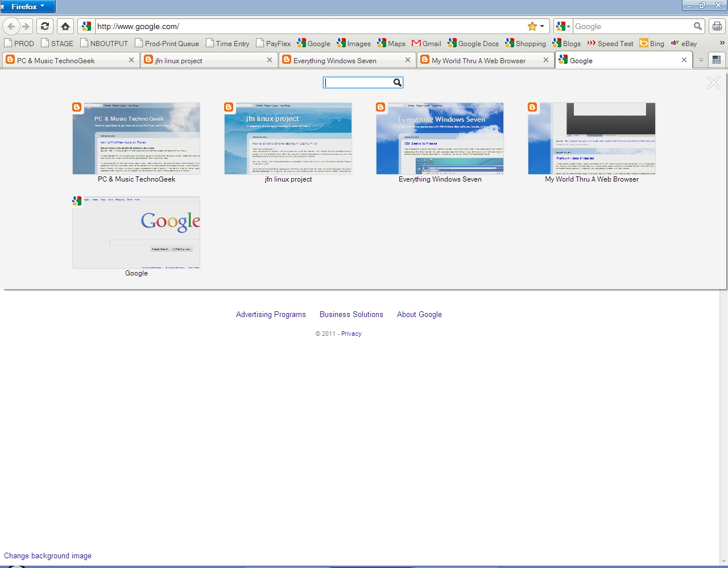
Task: Open the Time Entry bookmark
Action: click(227, 43)
